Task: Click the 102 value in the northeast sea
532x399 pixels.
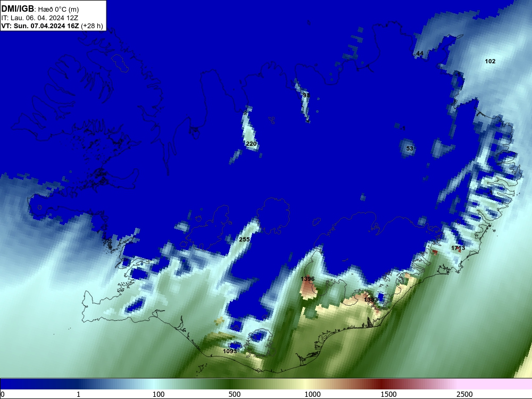Action: tap(490, 61)
